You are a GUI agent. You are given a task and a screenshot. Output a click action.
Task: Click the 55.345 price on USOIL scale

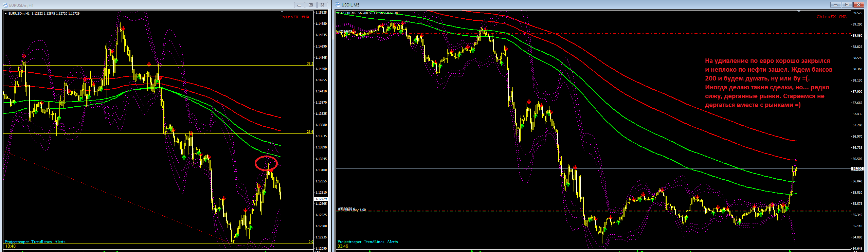(857, 215)
